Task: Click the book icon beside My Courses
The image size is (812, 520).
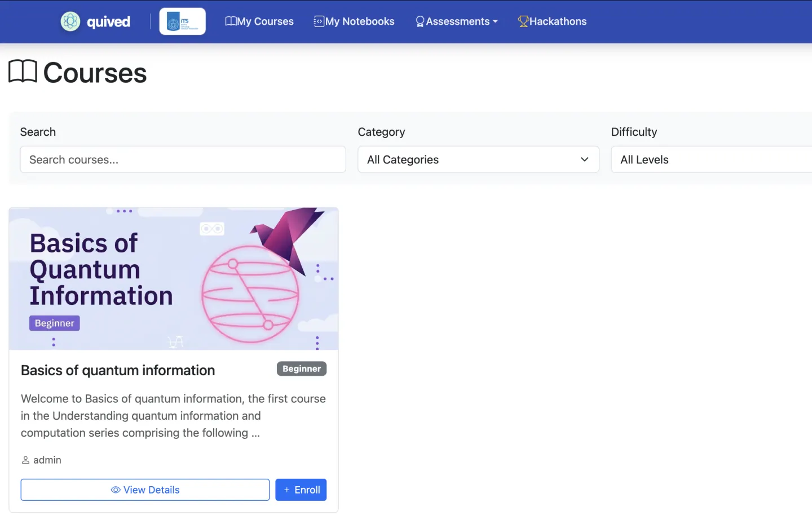Action: click(231, 21)
